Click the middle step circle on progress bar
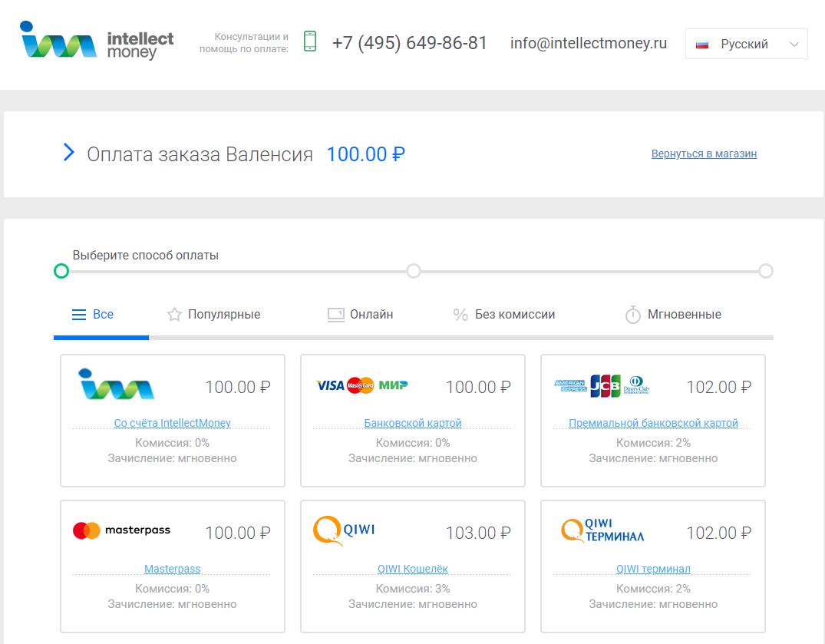 pos(414,271)
